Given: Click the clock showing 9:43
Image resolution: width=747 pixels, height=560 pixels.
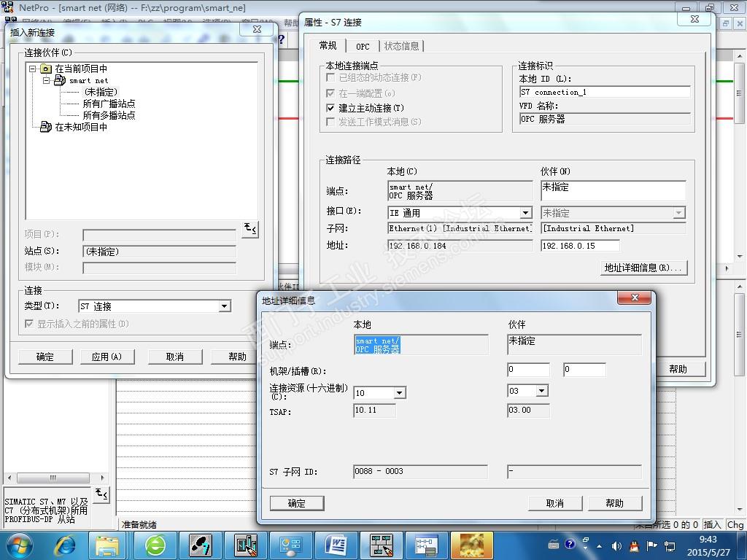Looking at the screenshot, I should tap(708, 540).
